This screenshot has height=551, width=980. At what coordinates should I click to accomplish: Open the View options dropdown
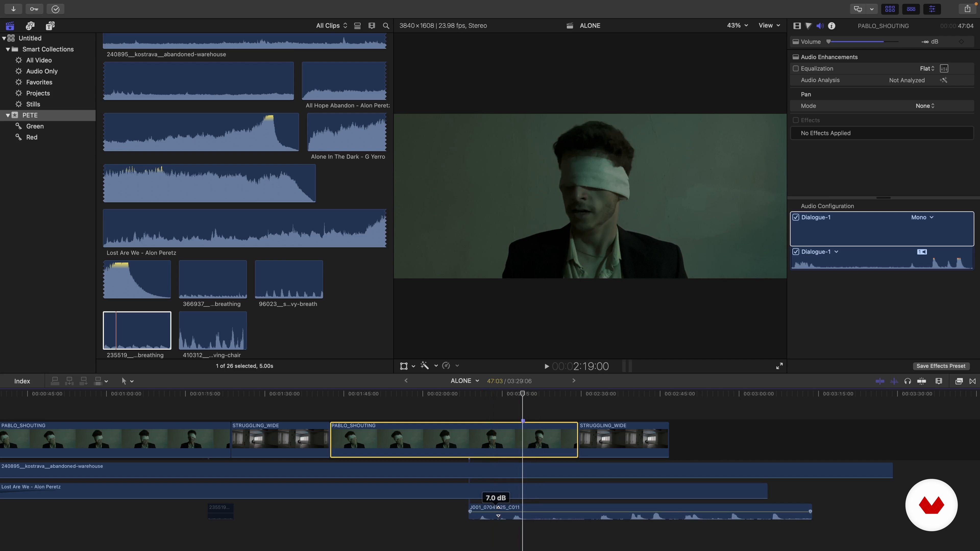click(x=769, y=26)
